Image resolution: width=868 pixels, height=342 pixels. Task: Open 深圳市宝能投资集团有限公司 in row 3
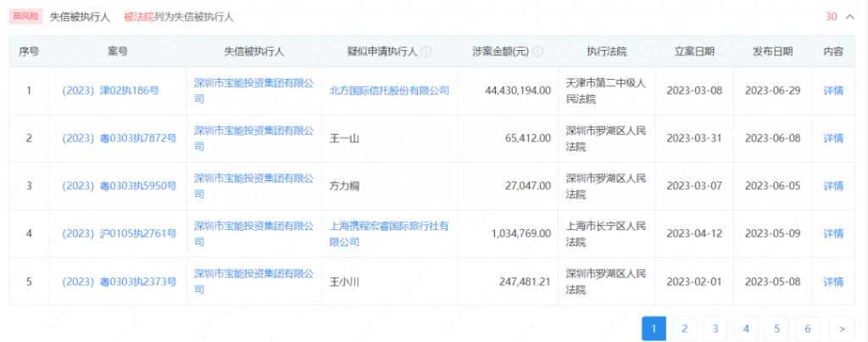tap(253, 186)
